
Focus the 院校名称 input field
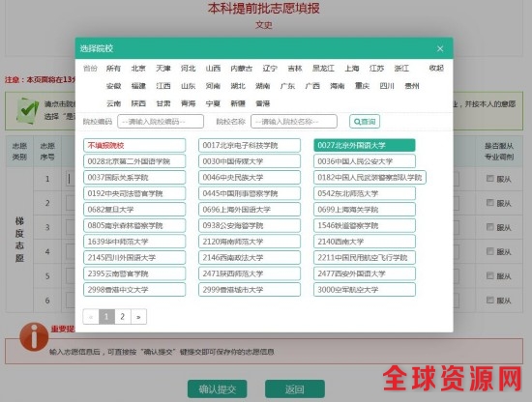tap(294, 122)
